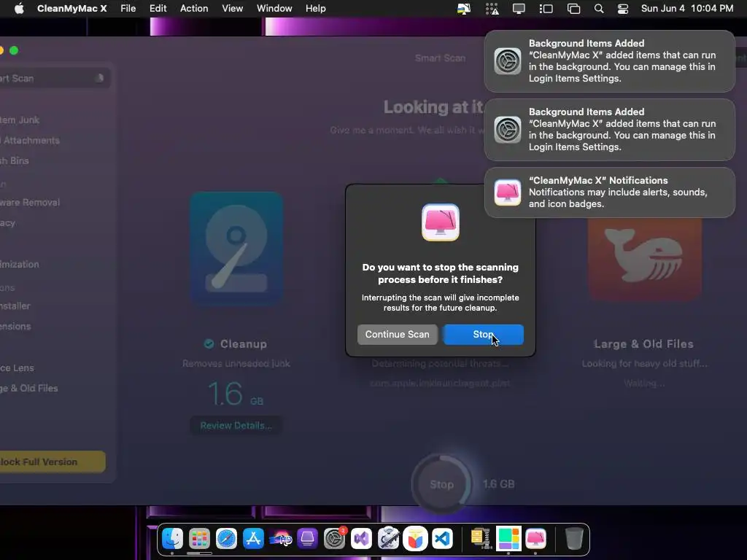
Task: Launch Visual Studio from the Dock
Action: tap(361, 539)
